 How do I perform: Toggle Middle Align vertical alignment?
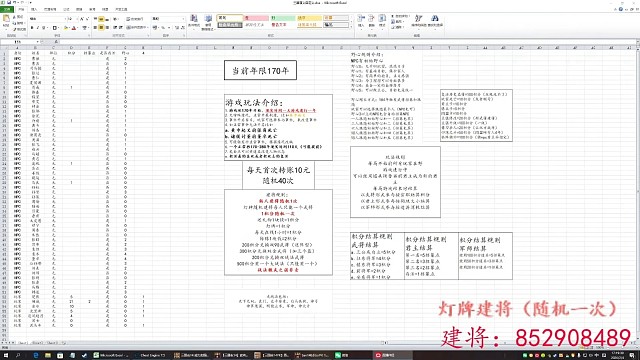(101, 19)
